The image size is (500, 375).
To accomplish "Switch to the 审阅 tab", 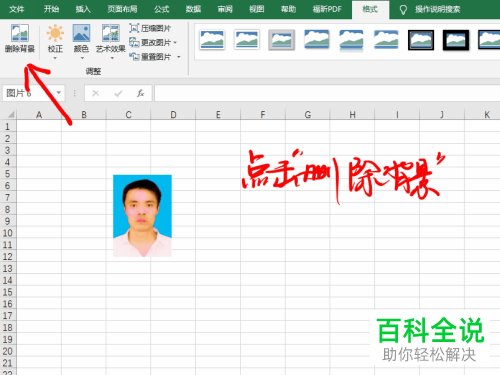I will (x=225, y=9).
